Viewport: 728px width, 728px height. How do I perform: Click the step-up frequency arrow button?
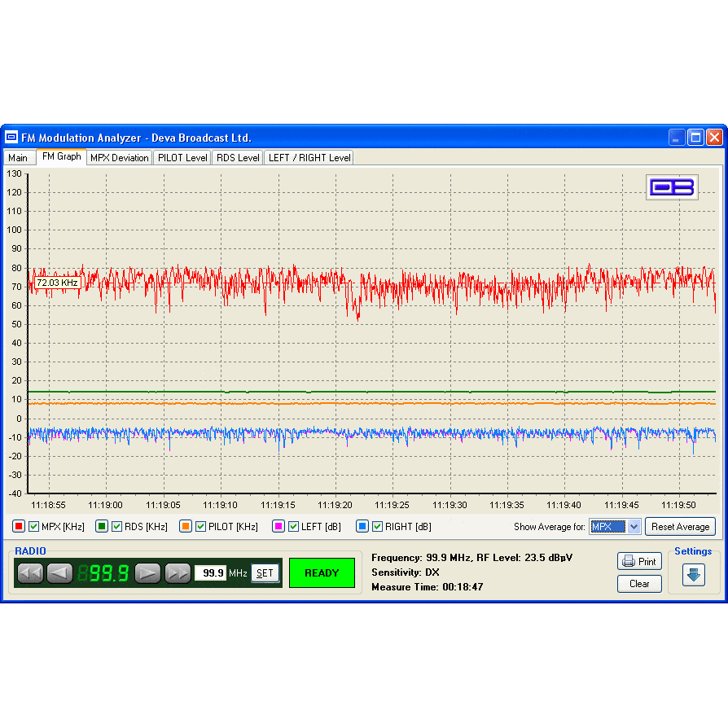click(147, 573)
